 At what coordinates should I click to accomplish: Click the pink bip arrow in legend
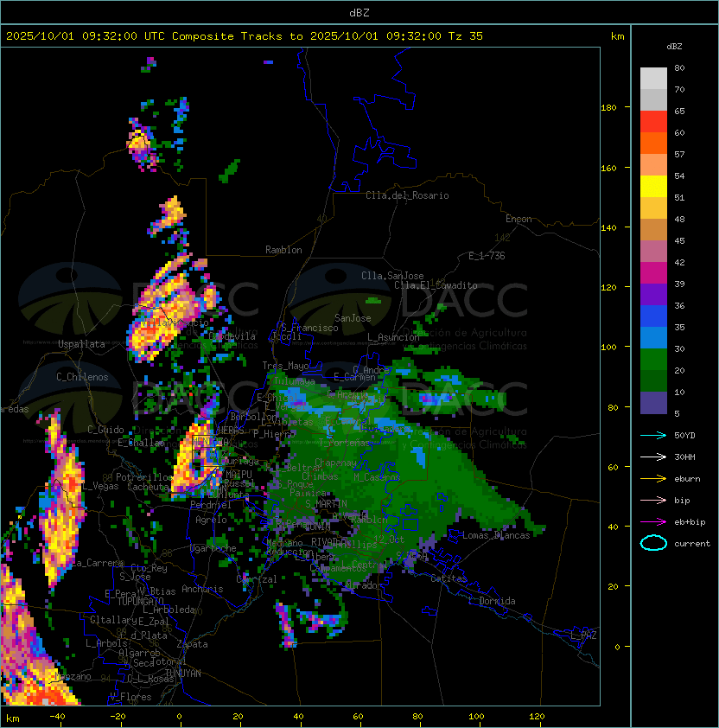653,500
